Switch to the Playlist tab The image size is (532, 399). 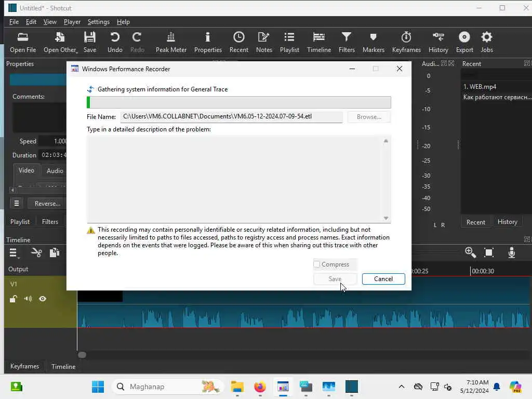pyautogui.click(x=20, y=221)
